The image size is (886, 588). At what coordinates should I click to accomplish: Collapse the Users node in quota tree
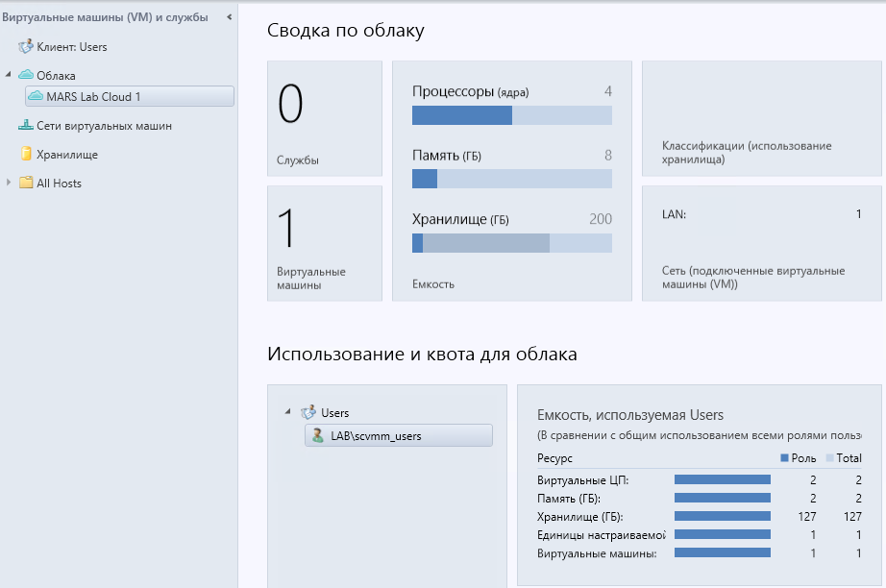pos(287,412)
